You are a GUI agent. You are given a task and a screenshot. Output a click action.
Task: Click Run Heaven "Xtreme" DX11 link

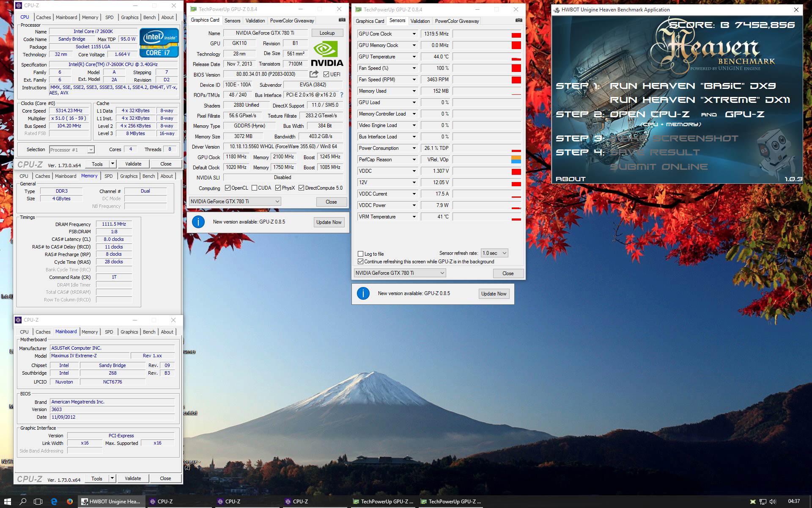point(700,100)
